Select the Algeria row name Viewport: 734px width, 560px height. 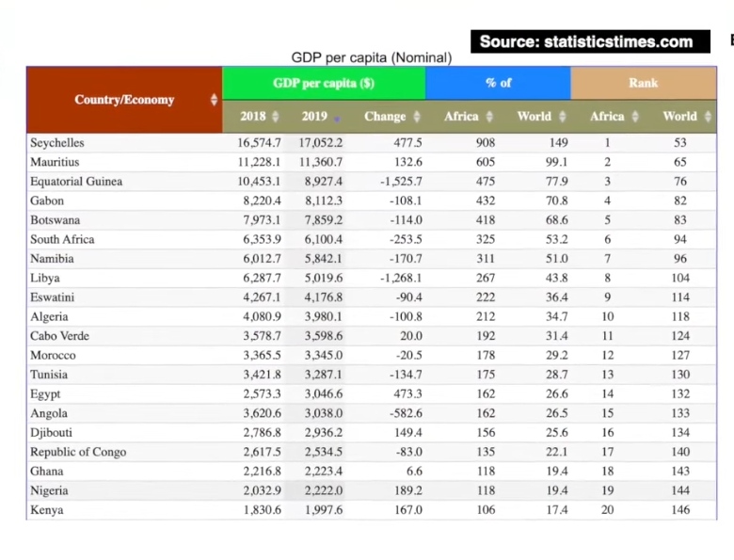click(x=49, y=316)
